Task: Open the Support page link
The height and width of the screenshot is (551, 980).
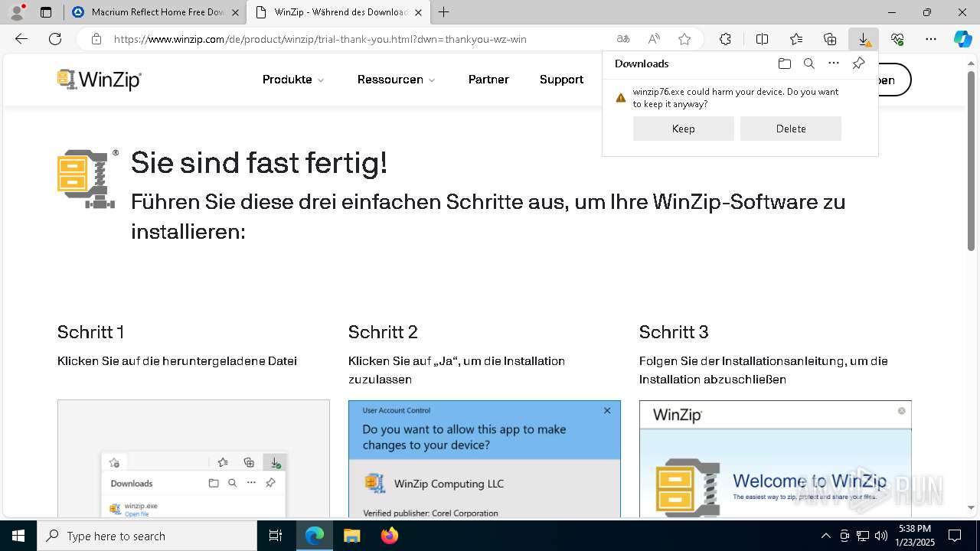Action: (x=561, y=80)
